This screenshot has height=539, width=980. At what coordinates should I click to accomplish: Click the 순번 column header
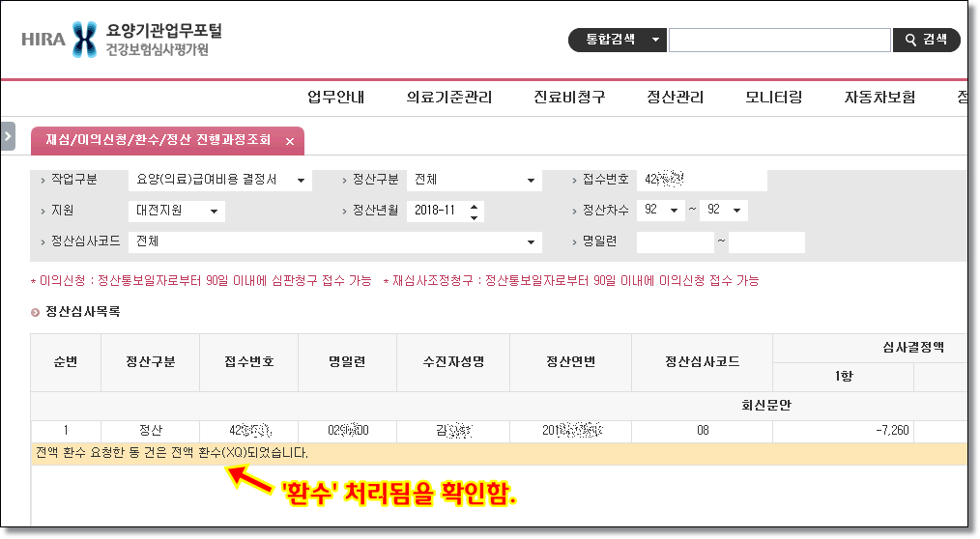(66, 362)
